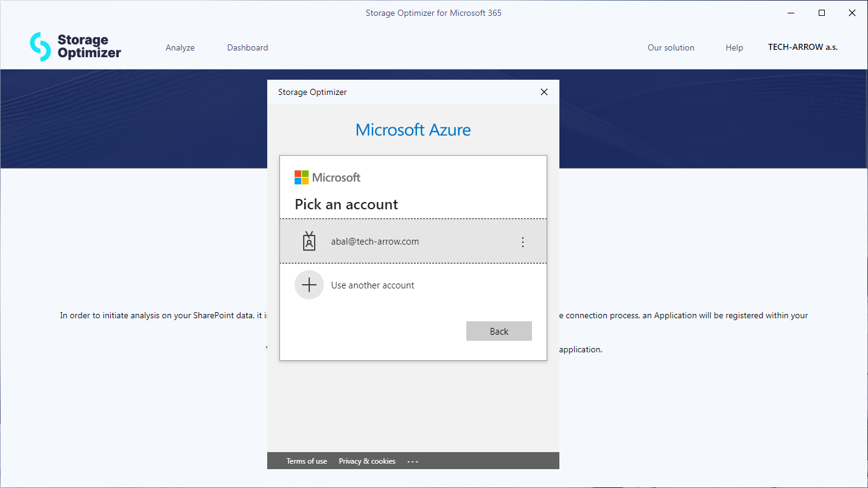Close the Storage Optimizer for Microsoft 365 window
Viewport: 868px width, 488px height.
852,13
